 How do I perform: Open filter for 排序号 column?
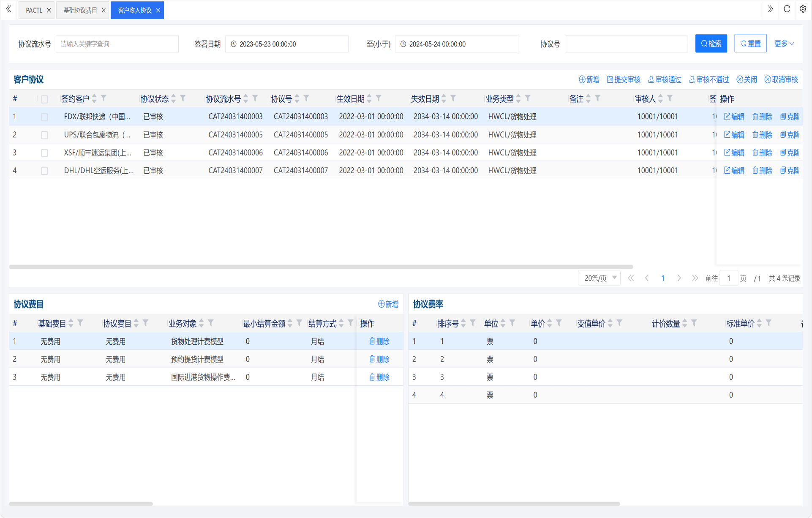(x=473, y=323)
